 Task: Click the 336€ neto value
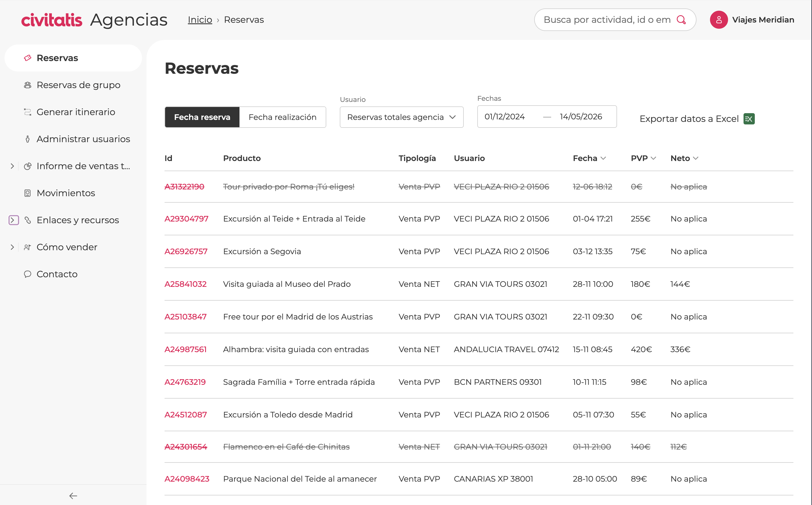click(x=680, y=349)
